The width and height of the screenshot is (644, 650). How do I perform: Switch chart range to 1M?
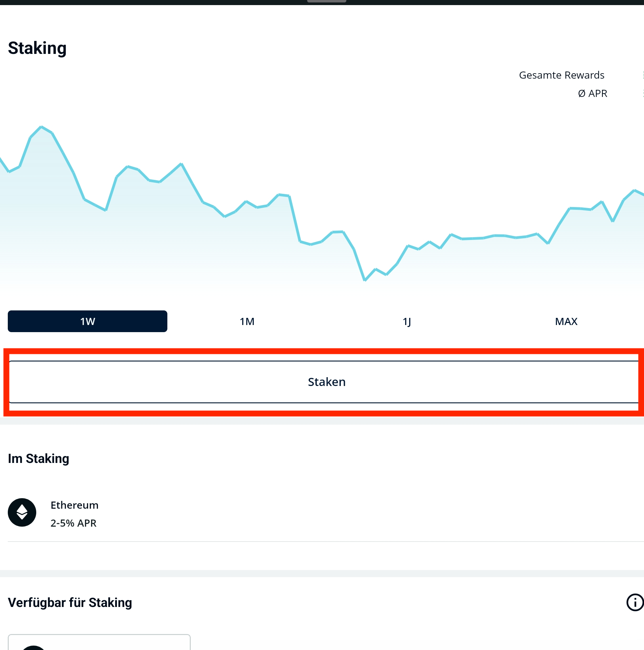247,321
